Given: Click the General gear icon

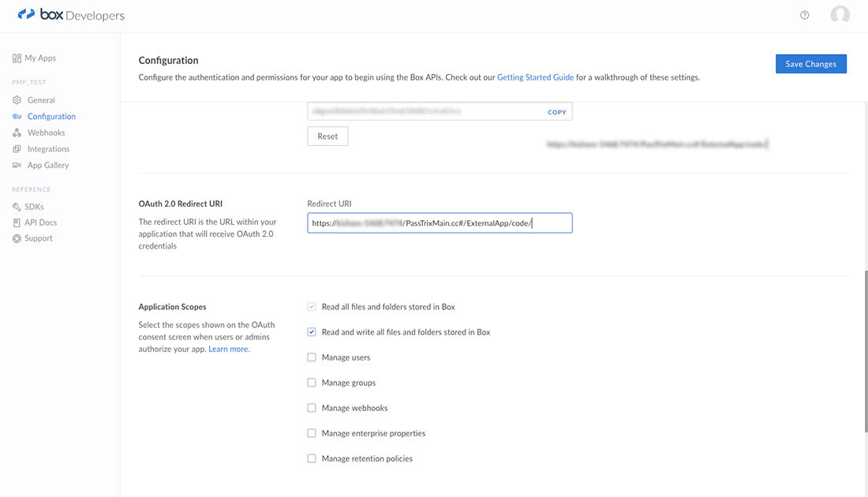Looking at the screenshot, I should (17, 100).
